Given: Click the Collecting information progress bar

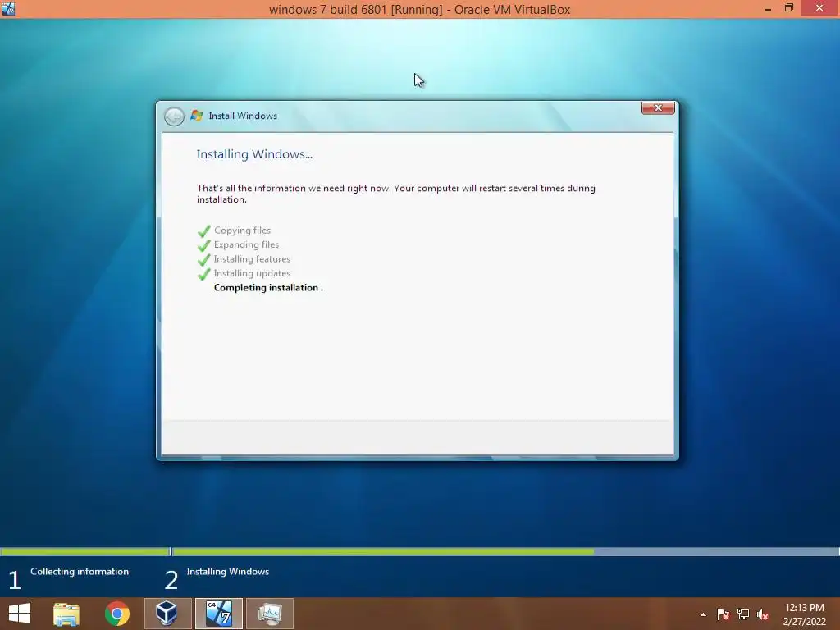Looking at the screenshot, I should (x=84, y=551).
